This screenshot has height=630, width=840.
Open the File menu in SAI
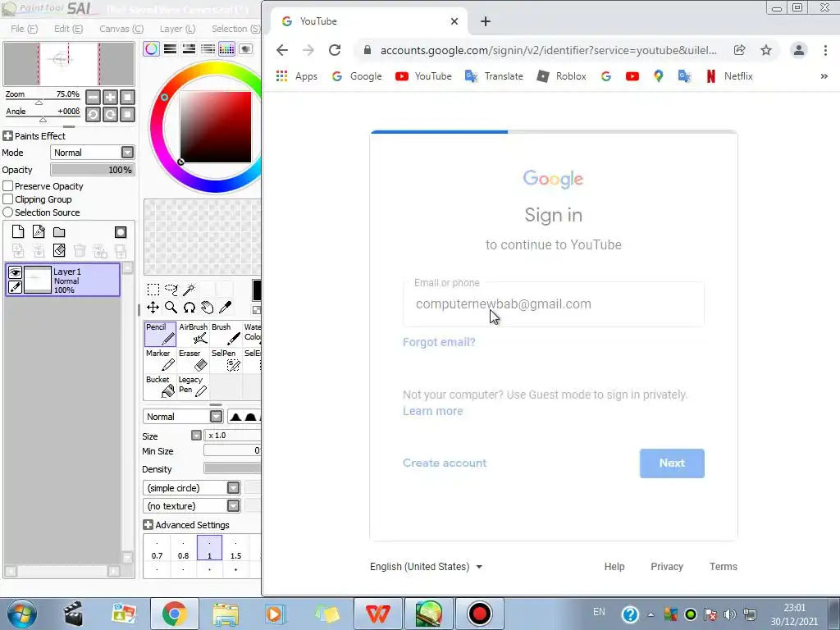[24, 29]
